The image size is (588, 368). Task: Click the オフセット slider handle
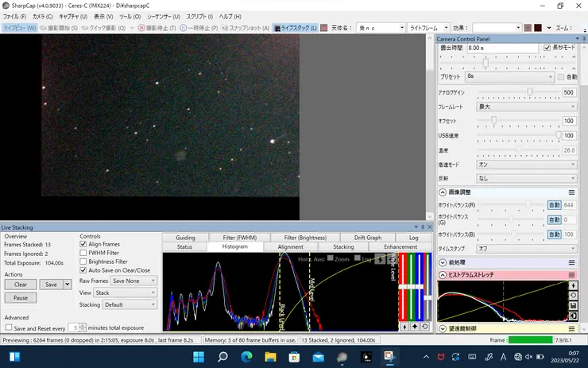[x=494, y=120]
